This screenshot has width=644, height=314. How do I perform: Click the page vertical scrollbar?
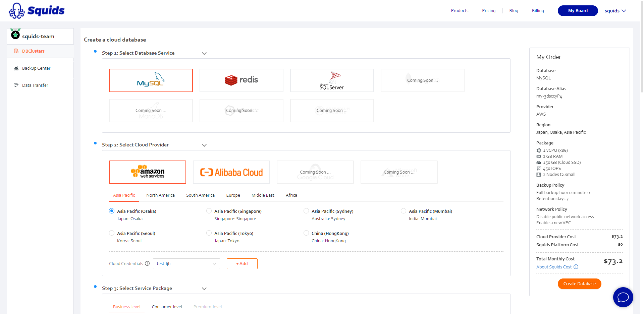(642, 47)
